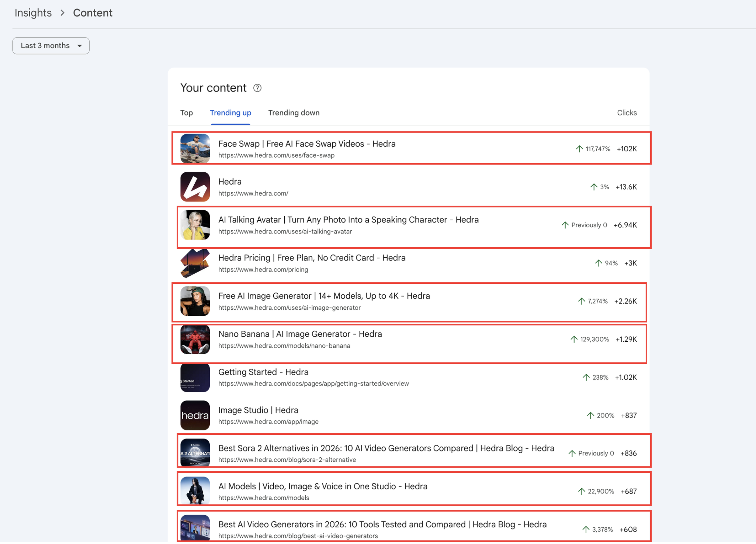
Task: Click the +13.6K clicks value
Action: [626, 187]
